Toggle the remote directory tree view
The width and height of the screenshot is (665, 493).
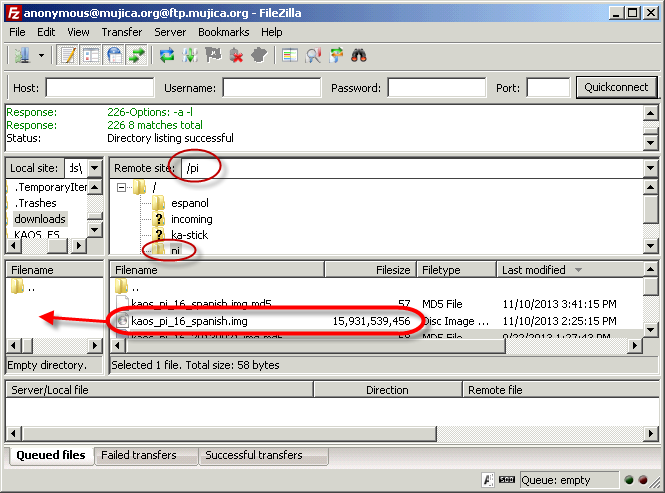click(114, 56)
